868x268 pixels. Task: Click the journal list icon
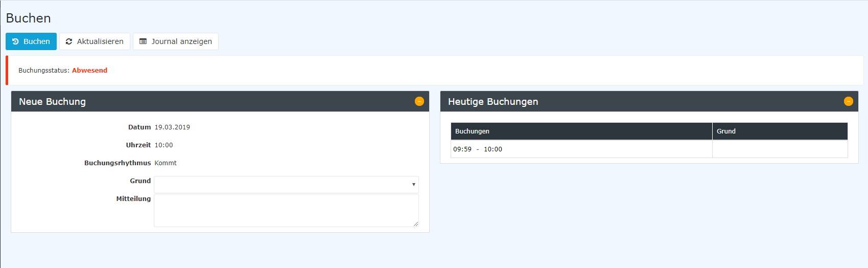[x=143, y=41]
